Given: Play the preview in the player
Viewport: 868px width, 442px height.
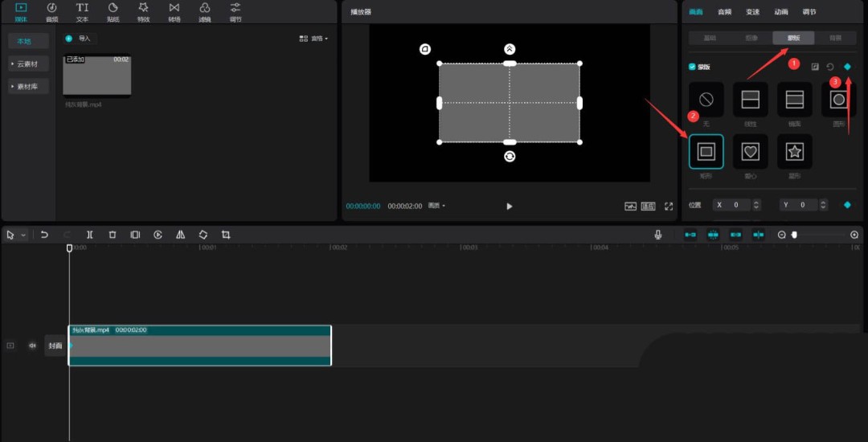Looking at the screenshot, I should point(509,207).
